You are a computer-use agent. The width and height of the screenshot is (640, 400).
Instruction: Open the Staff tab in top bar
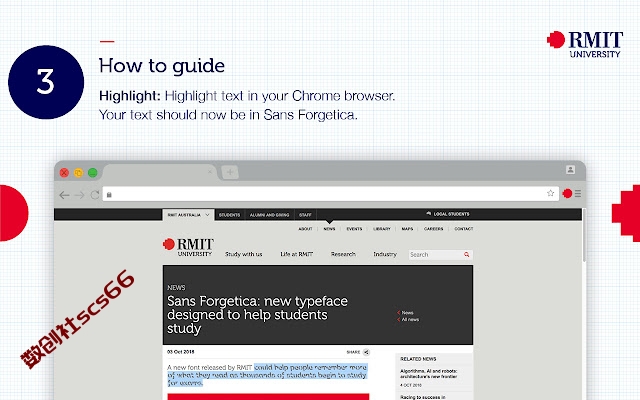click(x=305, y=215)
